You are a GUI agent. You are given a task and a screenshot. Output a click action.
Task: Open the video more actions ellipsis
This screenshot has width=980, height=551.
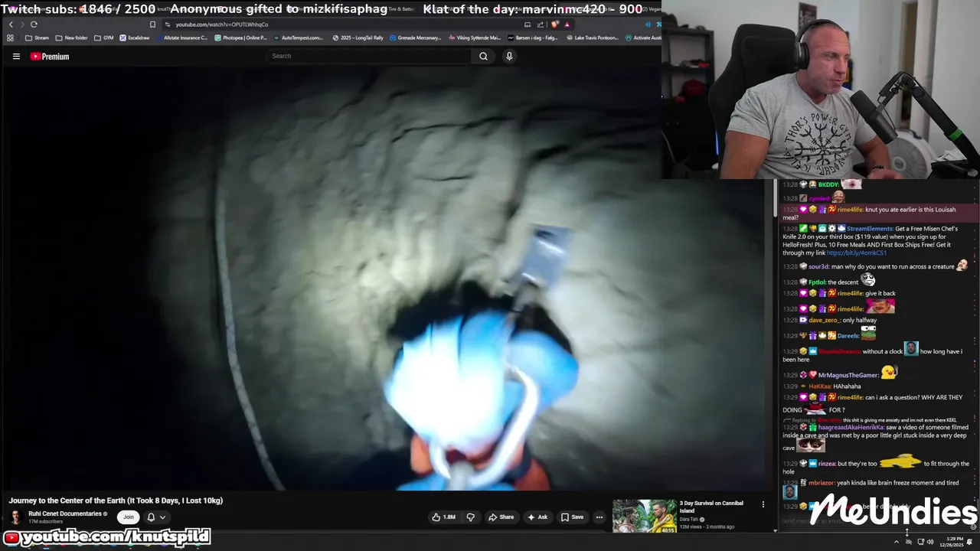coord(599,517)
